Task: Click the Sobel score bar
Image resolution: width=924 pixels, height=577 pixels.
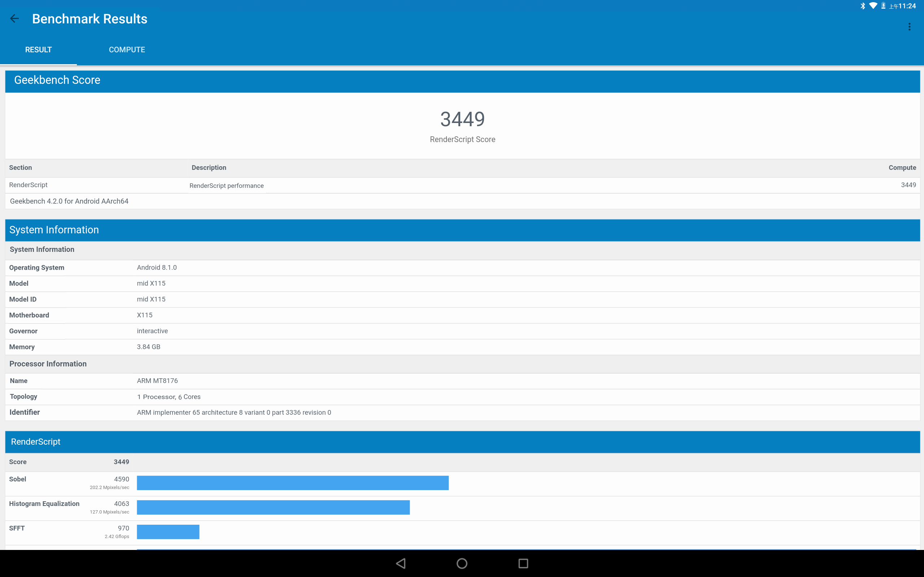Action: pyautogui.click(x=292, y=483)
